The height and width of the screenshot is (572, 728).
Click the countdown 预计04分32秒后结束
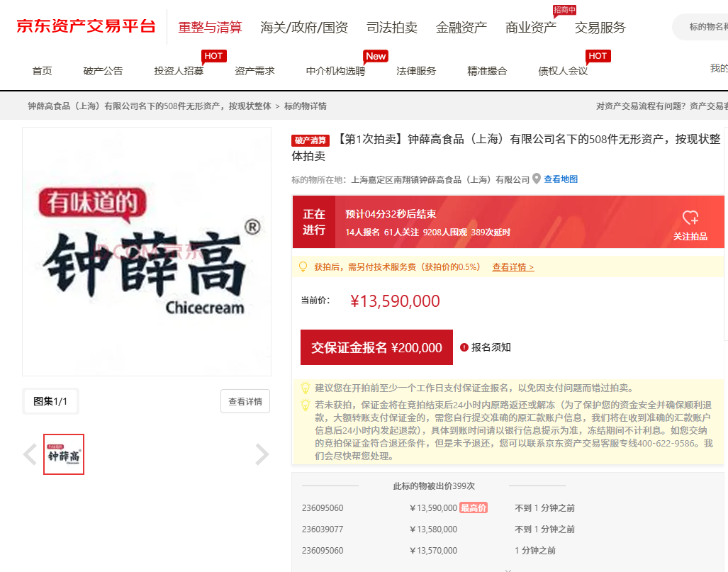391,214
